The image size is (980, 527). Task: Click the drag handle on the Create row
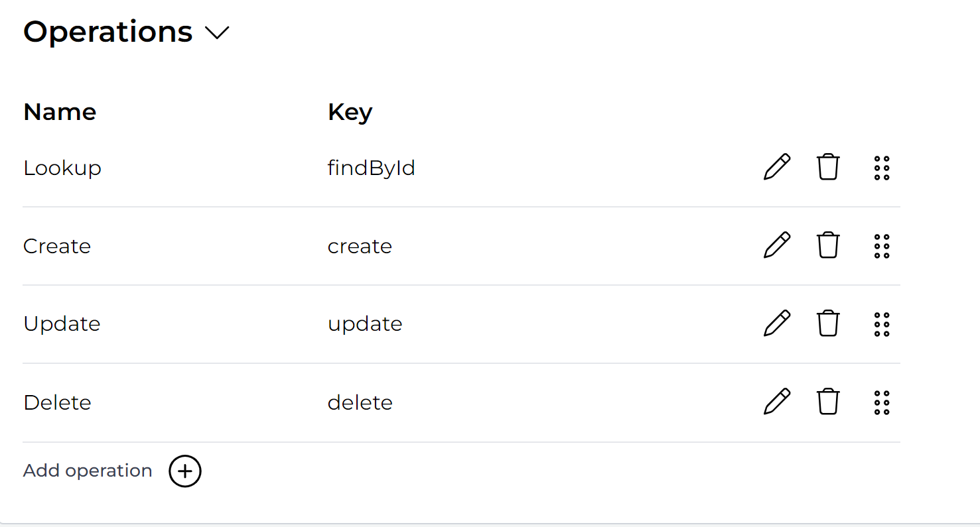click(x=882, y=245)
